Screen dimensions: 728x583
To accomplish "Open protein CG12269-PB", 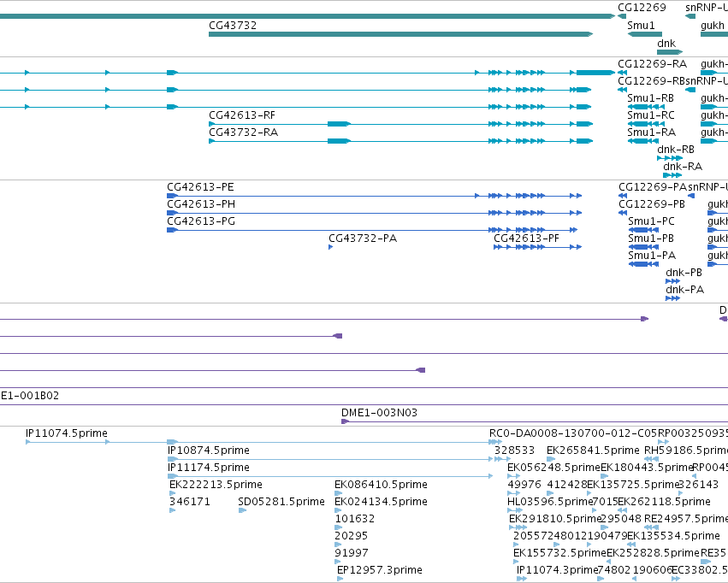I will (x=652, y=204).
